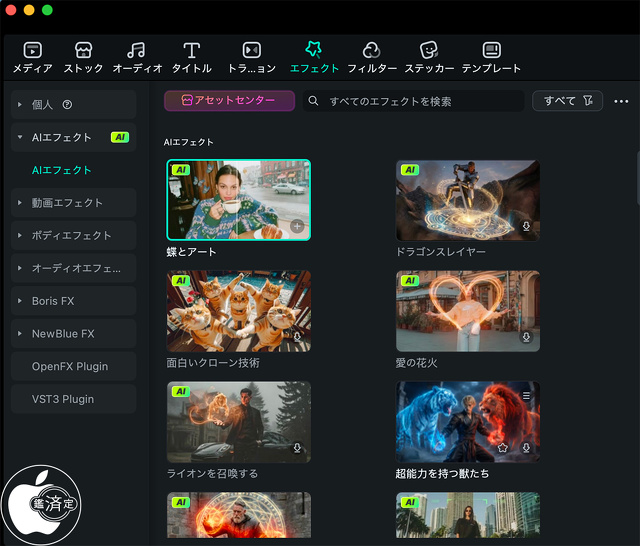
Task: Select the 面白いクローン技術 cats thumbnail
Action: coord(239,311)
